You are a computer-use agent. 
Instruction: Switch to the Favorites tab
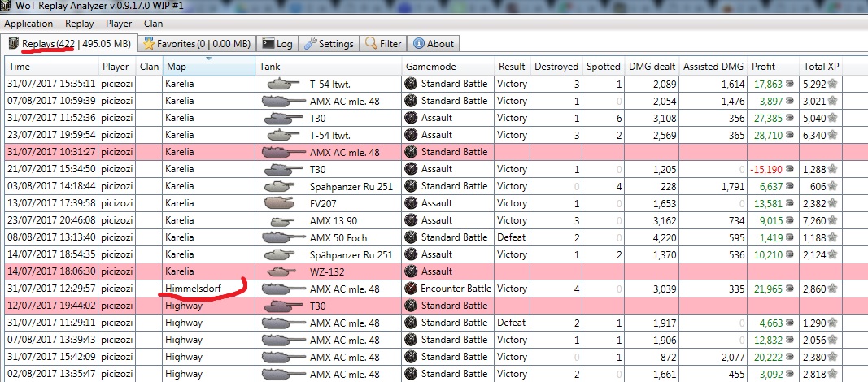[197, 44]
